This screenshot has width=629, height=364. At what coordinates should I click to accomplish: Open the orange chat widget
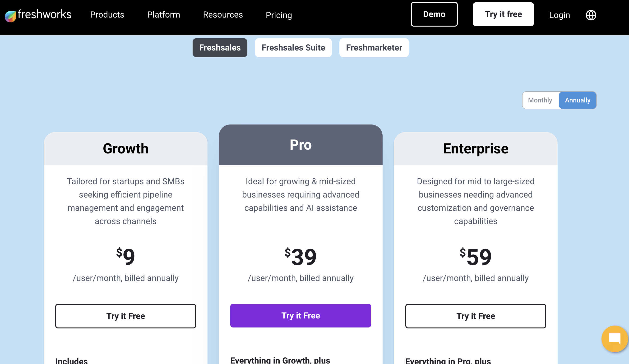tap(615, 339)
